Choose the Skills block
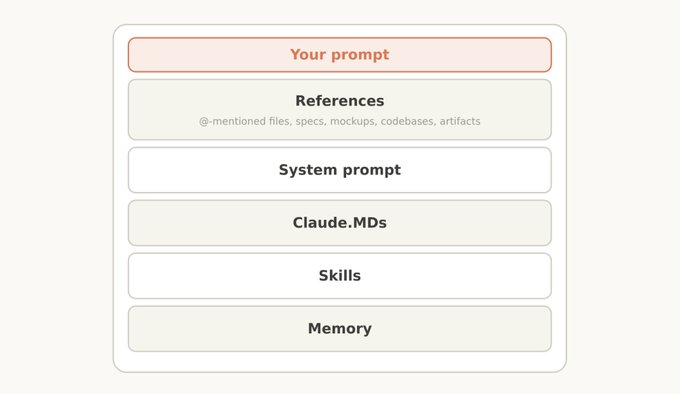 click(340, 276)
